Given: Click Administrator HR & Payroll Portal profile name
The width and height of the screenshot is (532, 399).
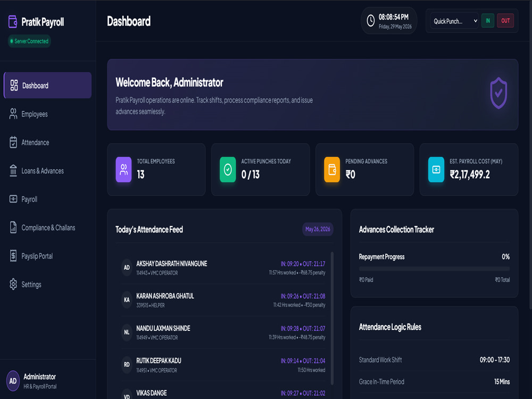Looking at the screenshot, I should tap(40, 381).
